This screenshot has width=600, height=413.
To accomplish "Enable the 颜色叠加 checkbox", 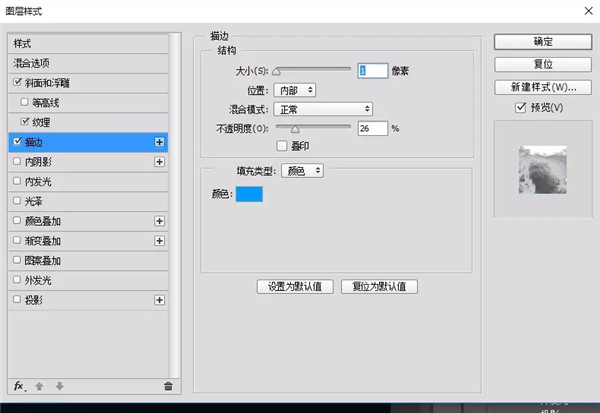I will [x=17, y=220].
